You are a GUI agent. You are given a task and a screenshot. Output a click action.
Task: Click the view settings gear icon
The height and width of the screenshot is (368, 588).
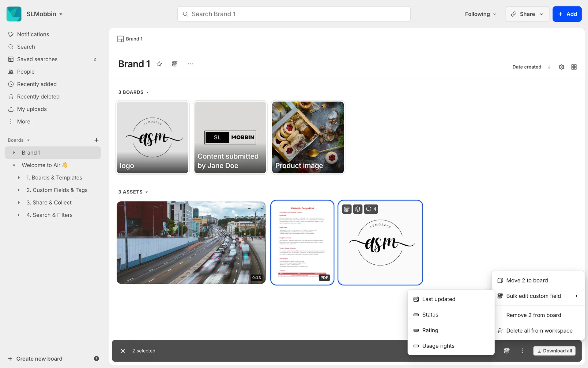pos(561,67)
